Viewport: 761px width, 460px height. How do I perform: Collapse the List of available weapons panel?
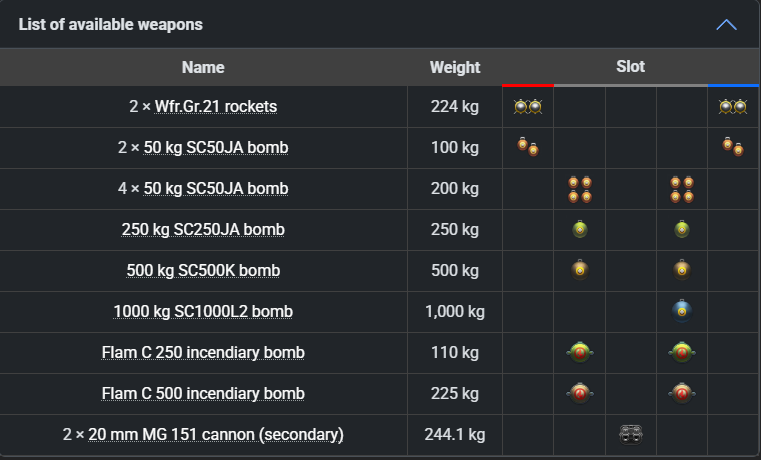(x=727, y=24)
